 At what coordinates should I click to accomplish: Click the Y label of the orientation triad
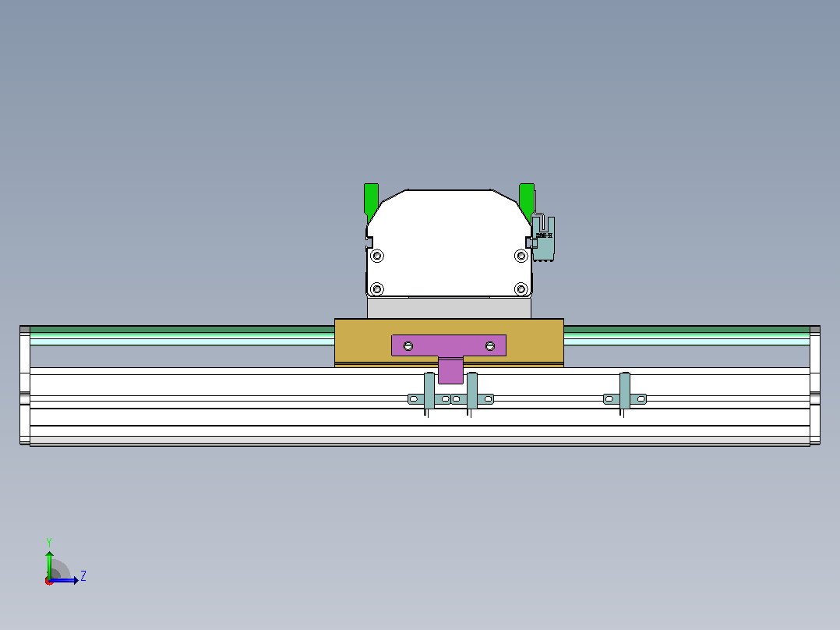49,542
